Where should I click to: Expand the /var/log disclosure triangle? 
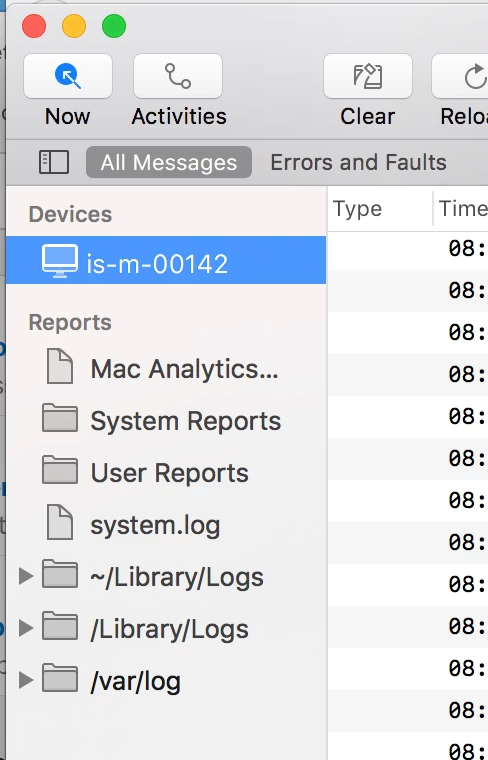click(x=26, y=680)
